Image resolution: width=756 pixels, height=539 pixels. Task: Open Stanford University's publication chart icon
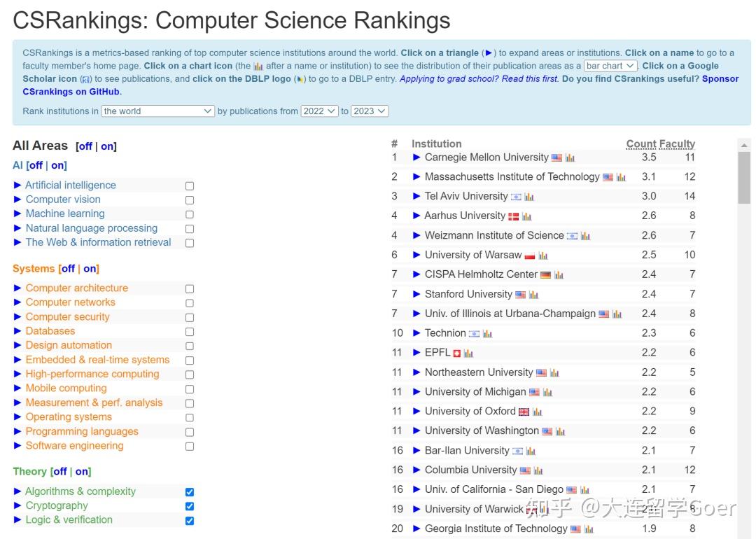coord(535,294)
